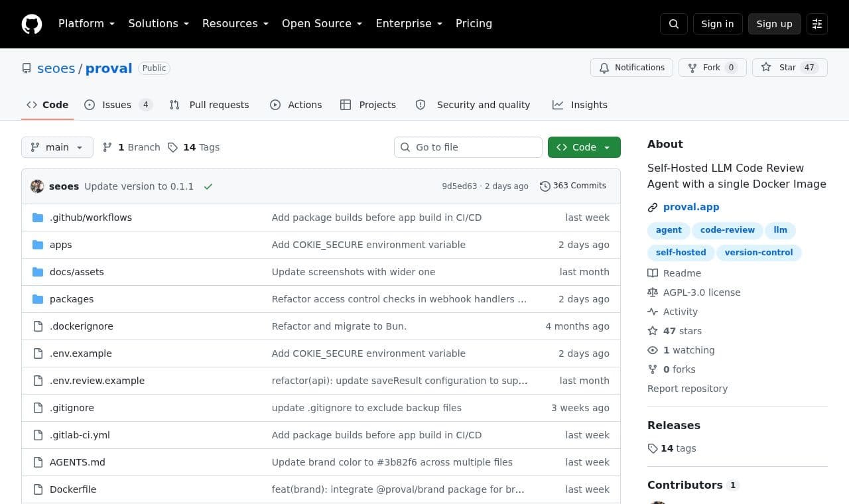
Task: Open the packages folder
Action: 72,299
